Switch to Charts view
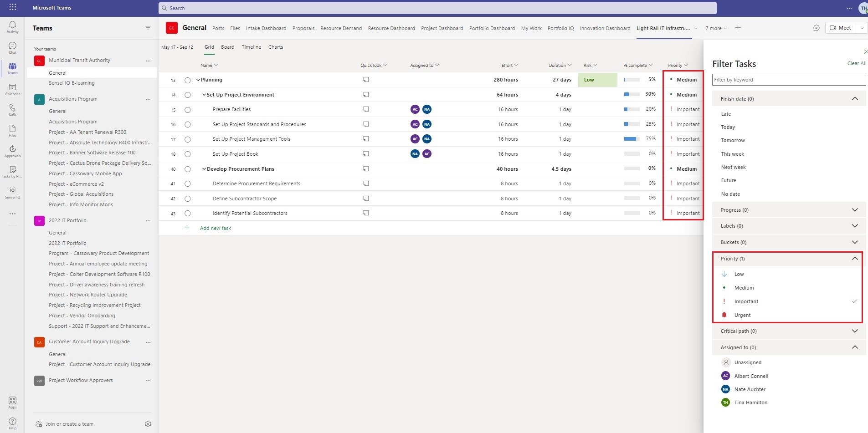 coord(275,47)
